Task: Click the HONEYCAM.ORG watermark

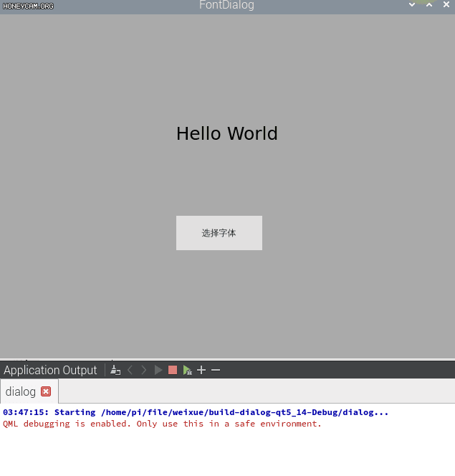Action: pos(28,6)
